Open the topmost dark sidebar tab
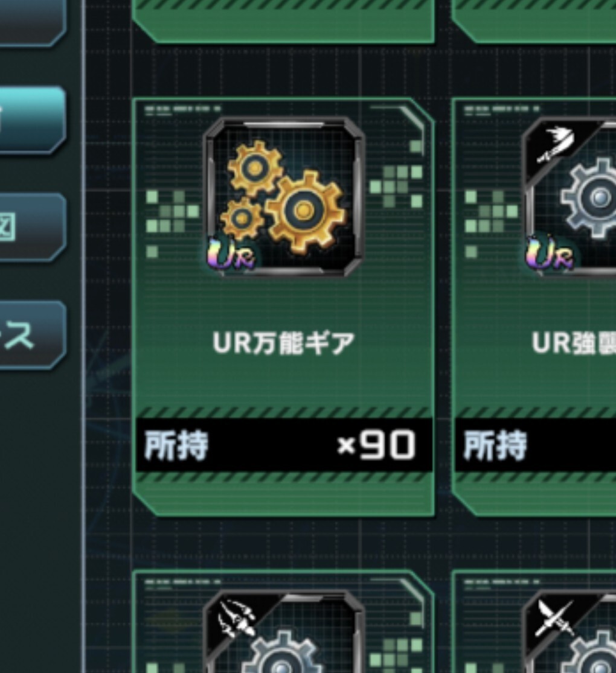 click(33, 22)
